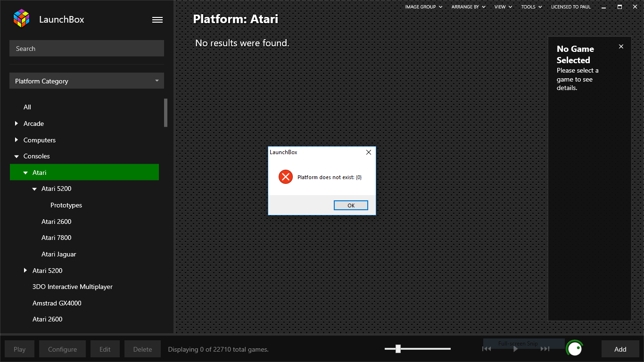Click the Configure button
Viewport: 644px width, 362px height.
pos(62,349)
